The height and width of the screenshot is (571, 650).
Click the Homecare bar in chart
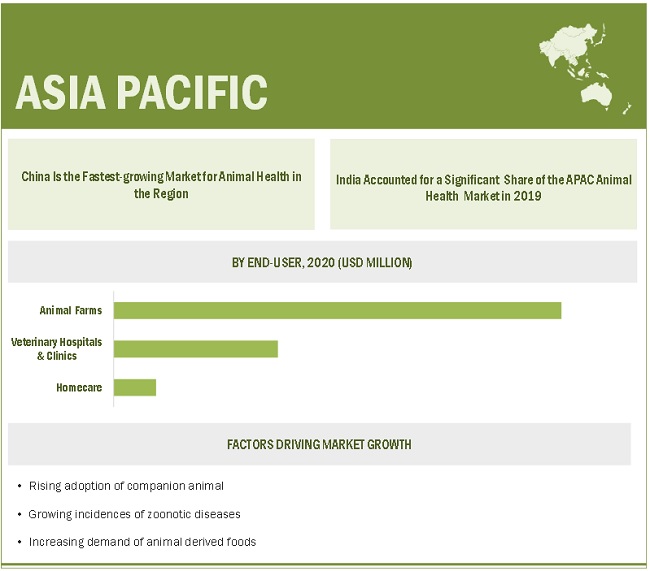(x=135, y=387)
